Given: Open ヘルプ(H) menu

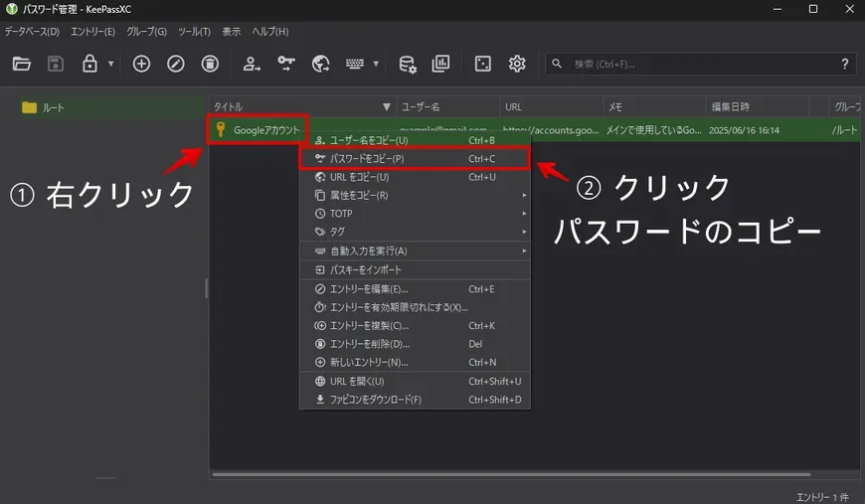Looking at the screenshot, I should pos(270,32).
